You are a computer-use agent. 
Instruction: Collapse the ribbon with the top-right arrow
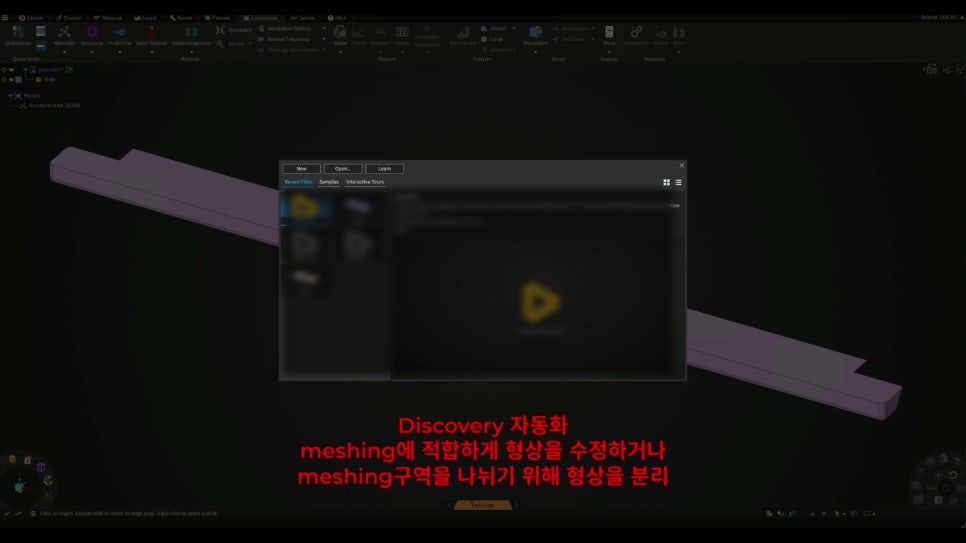pos(961,18)
